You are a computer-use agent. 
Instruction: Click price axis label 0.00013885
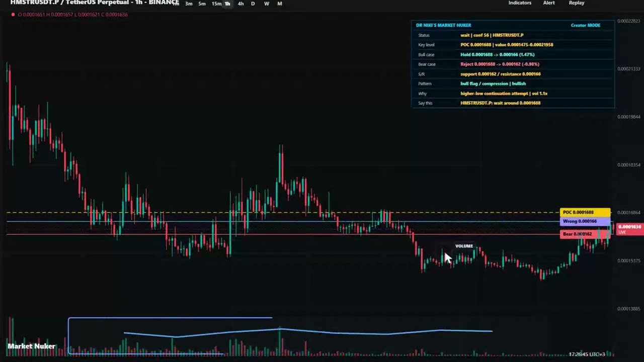click(x=629, y=309)
